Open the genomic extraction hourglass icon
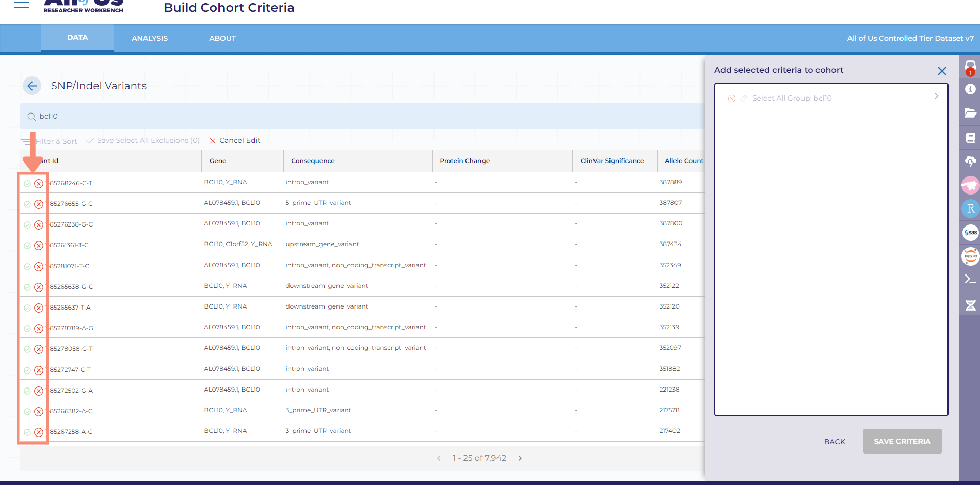980x485 pixels. tap(970, 305)
